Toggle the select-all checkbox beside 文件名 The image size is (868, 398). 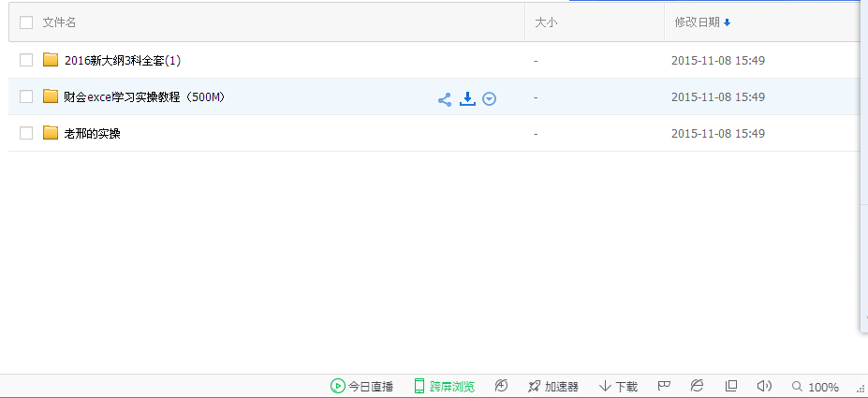(x=26, y=22)
